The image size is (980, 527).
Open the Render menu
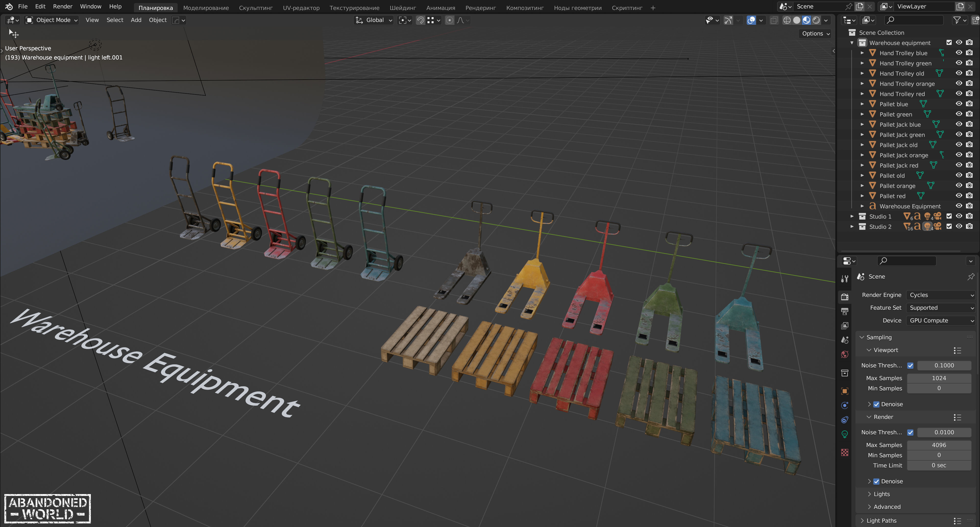[62, 6]
